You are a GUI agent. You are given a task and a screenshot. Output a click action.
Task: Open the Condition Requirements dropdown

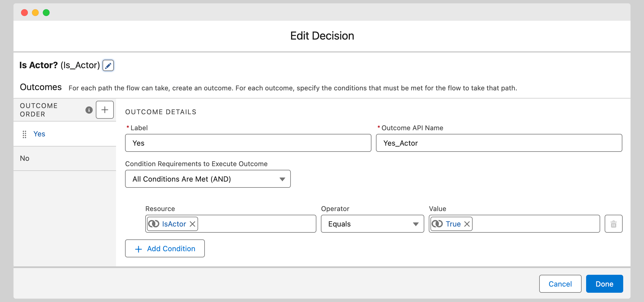[208, 179]
